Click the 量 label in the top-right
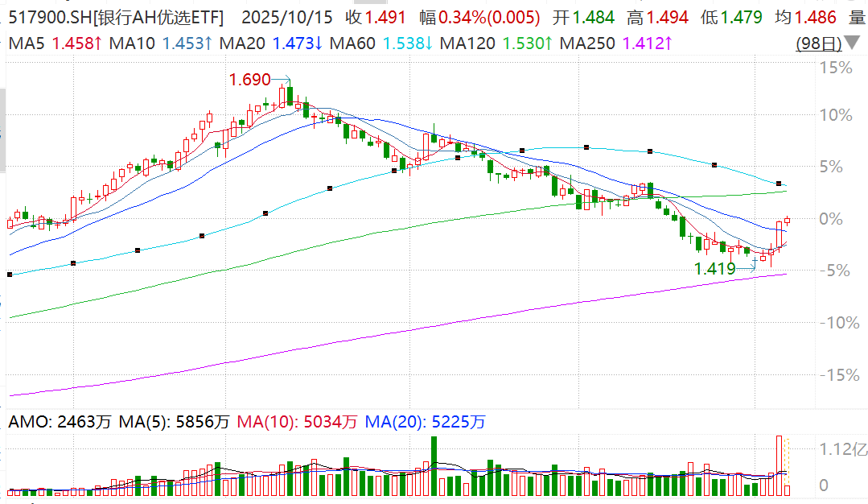The image size is (868, 504). point(858,17)
